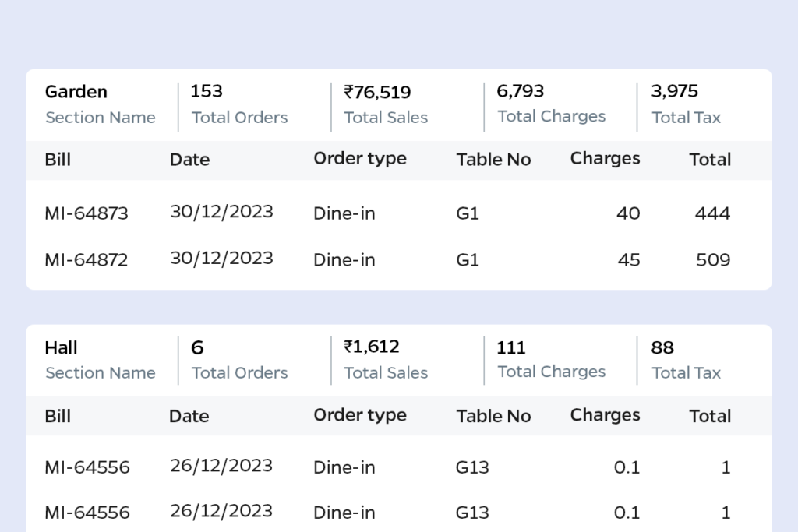Click table G1 in the MI-64872 row

click(x=468, y=260)
